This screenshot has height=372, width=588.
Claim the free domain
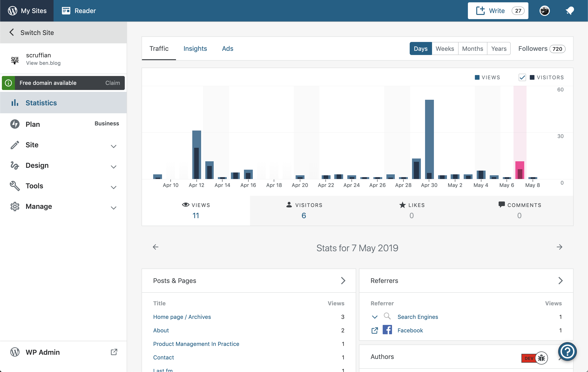(113, 83)
